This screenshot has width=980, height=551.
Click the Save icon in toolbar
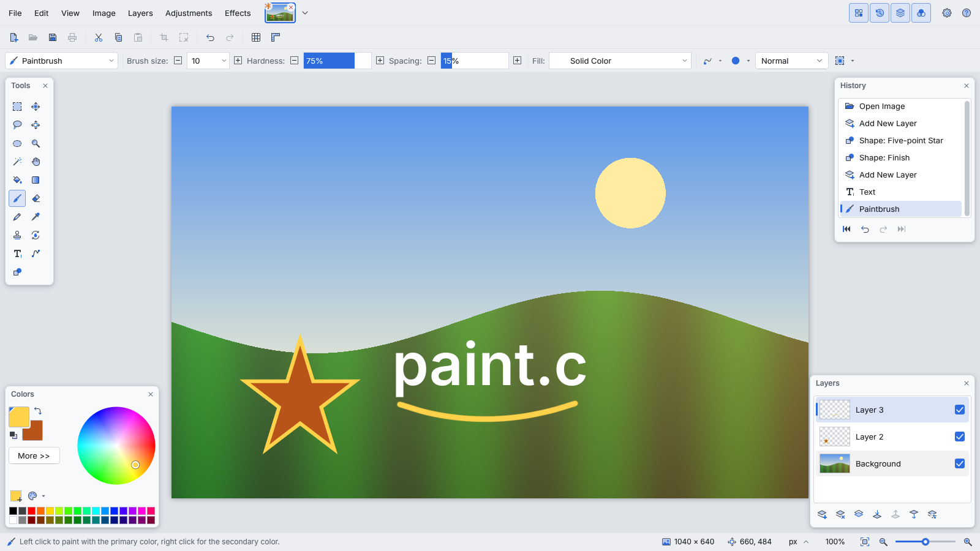pos(53,37)
